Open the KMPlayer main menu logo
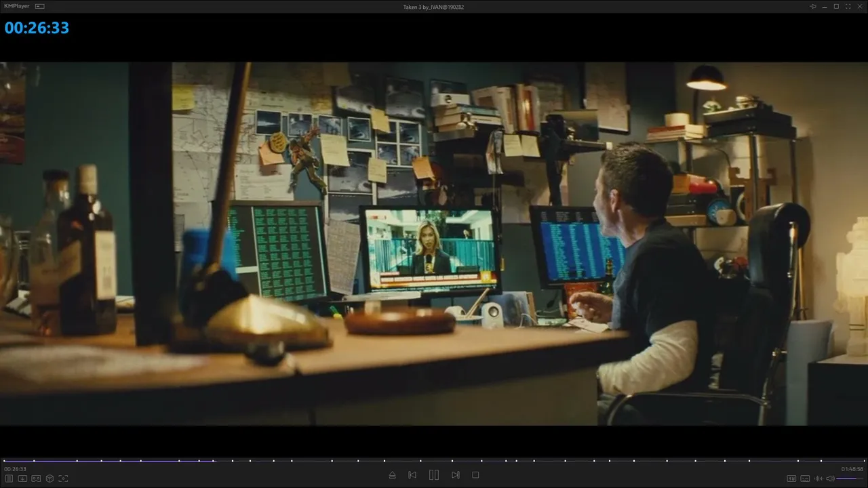 pos(16,6)
